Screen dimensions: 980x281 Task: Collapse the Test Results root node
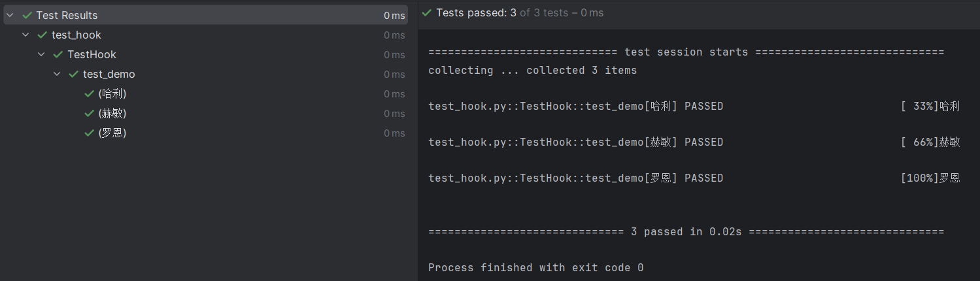coord(10,15)
